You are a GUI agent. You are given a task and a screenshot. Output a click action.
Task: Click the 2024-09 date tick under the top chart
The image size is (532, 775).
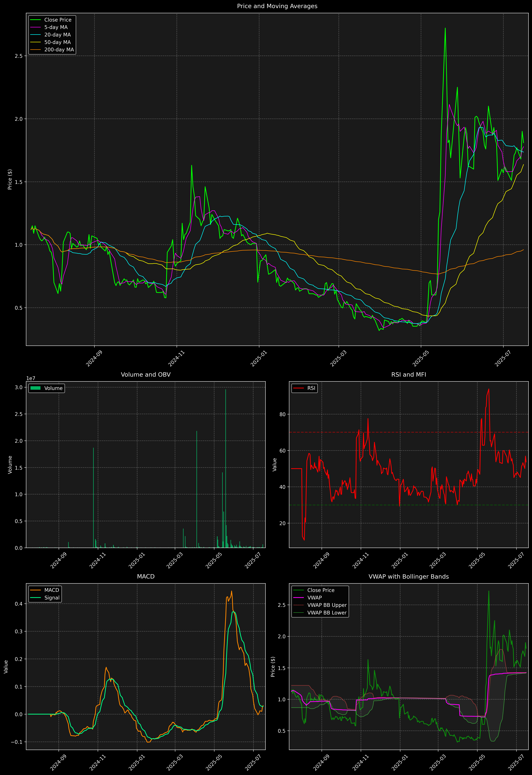pyautogui.click(x=94, y=358)
